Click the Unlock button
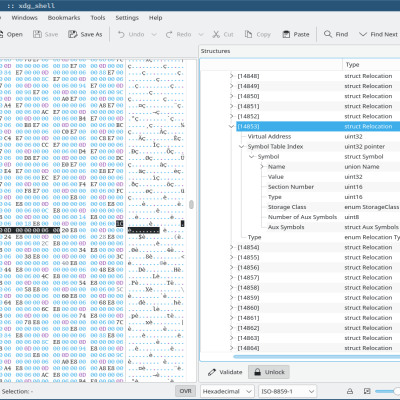400x400 pixels. click(x=269, y=372)
